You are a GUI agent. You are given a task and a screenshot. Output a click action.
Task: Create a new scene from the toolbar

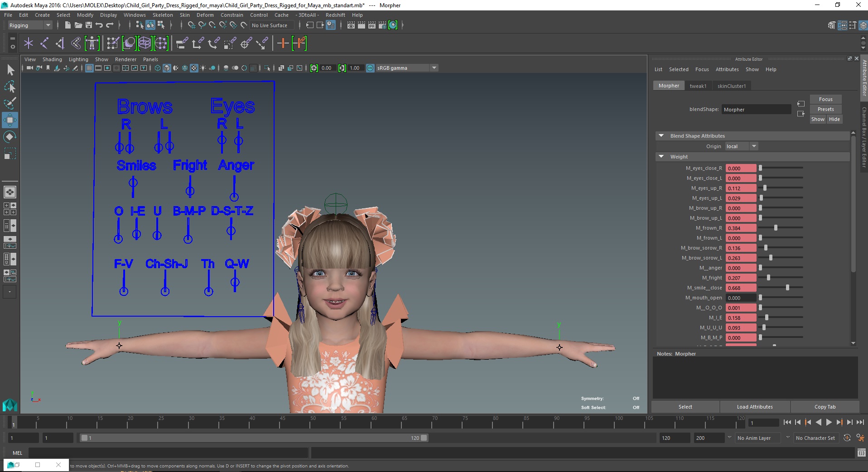click(68, 25)
